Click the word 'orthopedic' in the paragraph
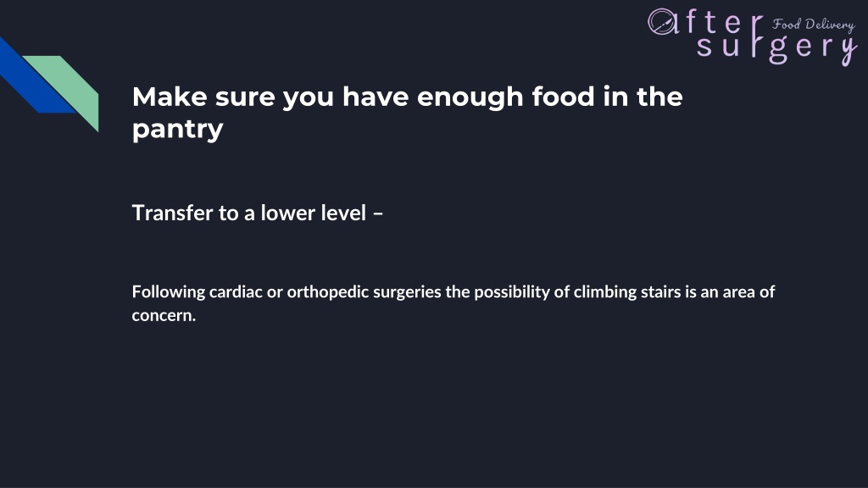This screenshot has height=488, width=868. 328,292
